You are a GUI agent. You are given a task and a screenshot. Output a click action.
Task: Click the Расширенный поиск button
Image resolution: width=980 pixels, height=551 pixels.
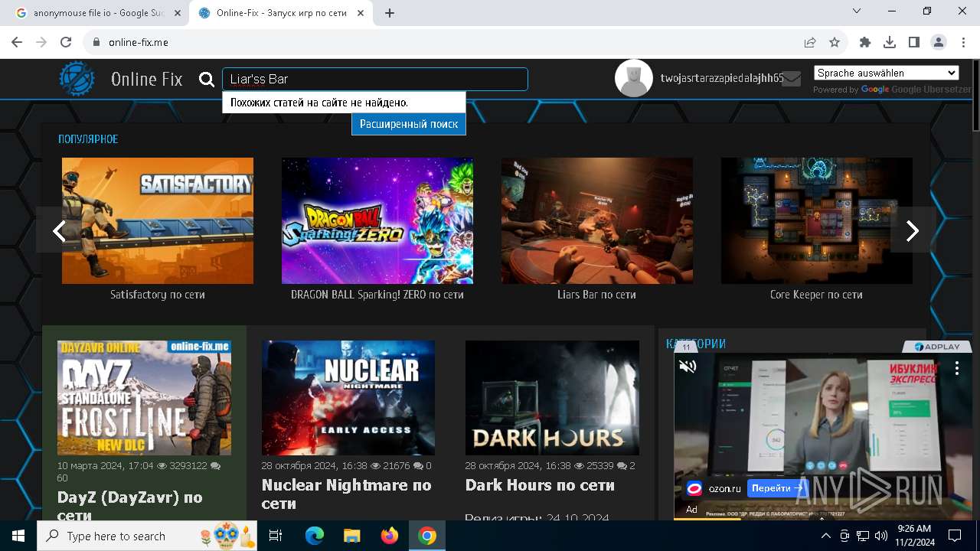coord(409,124)
